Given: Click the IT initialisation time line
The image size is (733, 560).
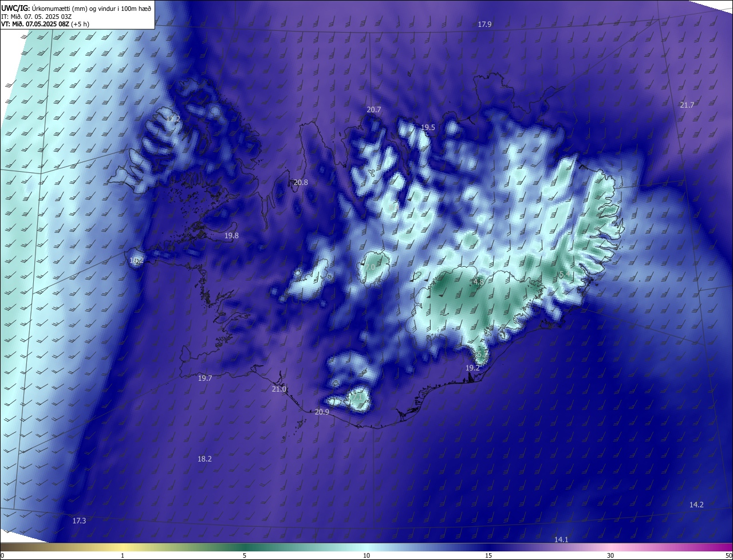Looking at the screenshot, I should click(37, 16).
